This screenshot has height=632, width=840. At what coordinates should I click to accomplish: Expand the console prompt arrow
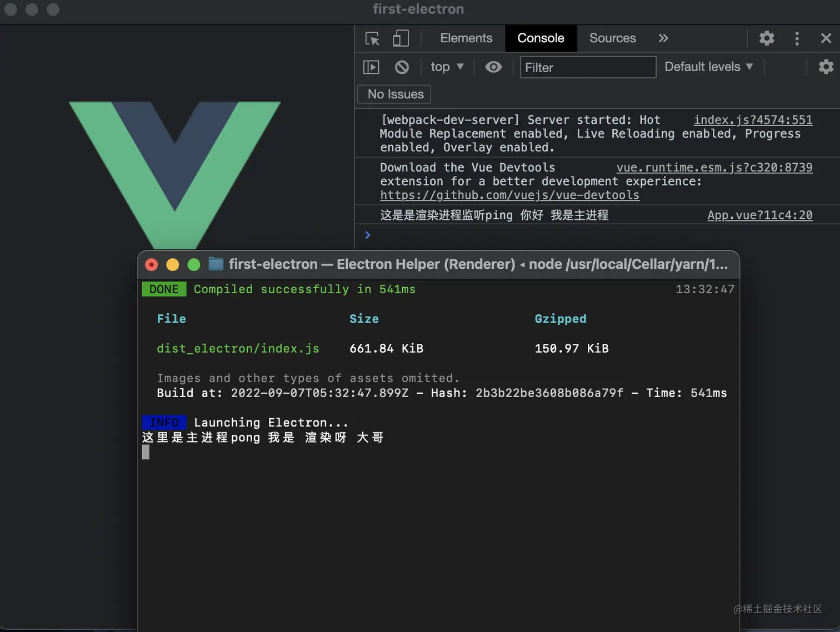tap(367, 235)
